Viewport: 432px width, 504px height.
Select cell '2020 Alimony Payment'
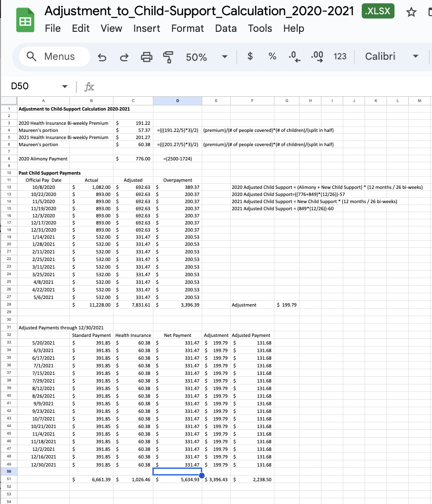[x=43, y=159]
